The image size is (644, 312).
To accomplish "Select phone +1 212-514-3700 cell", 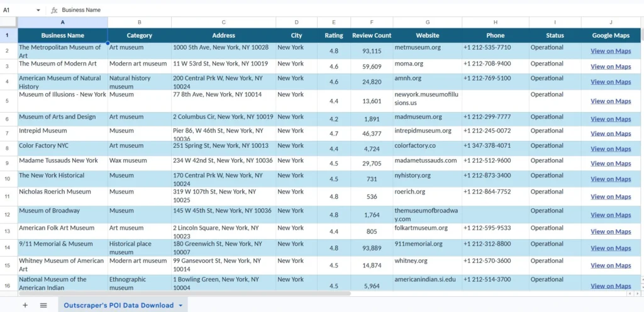I will (x=496, y=283).
